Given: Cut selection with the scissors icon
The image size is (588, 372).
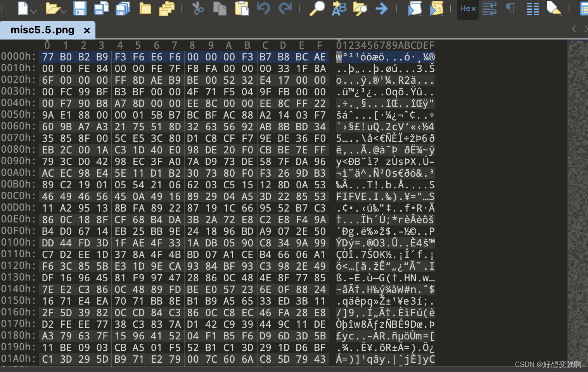Looking at the screenshot, I should tap(198, 8).
